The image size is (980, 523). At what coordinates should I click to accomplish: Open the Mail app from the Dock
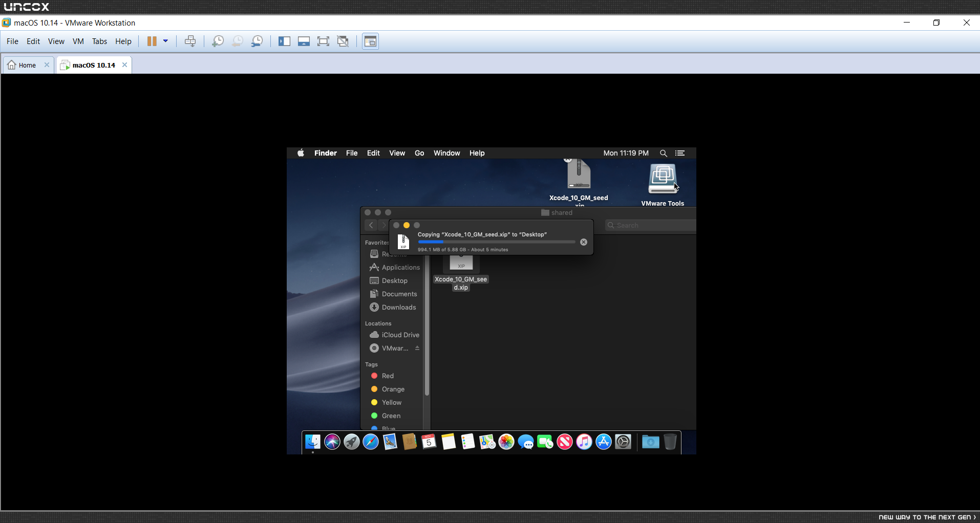coord(390,442)
